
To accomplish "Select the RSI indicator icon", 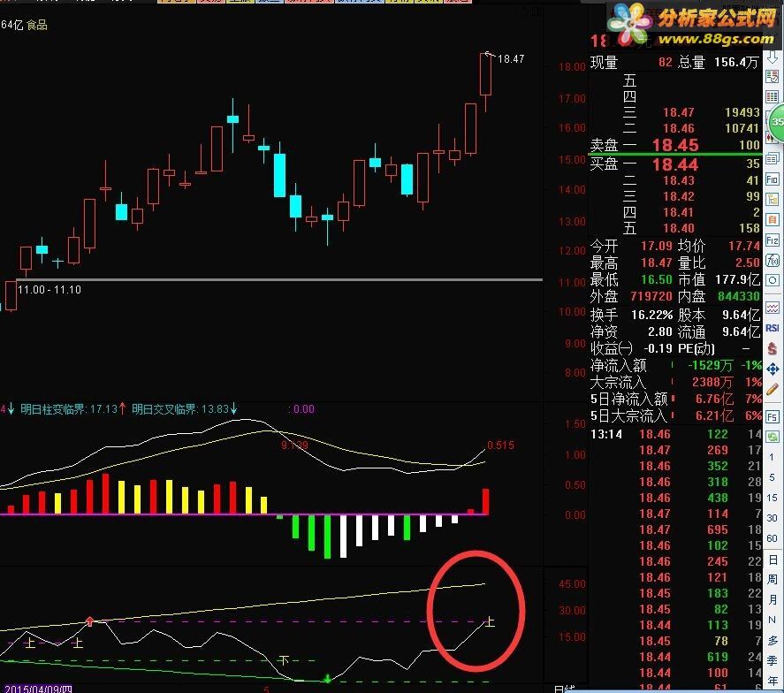I will [773, 328].
